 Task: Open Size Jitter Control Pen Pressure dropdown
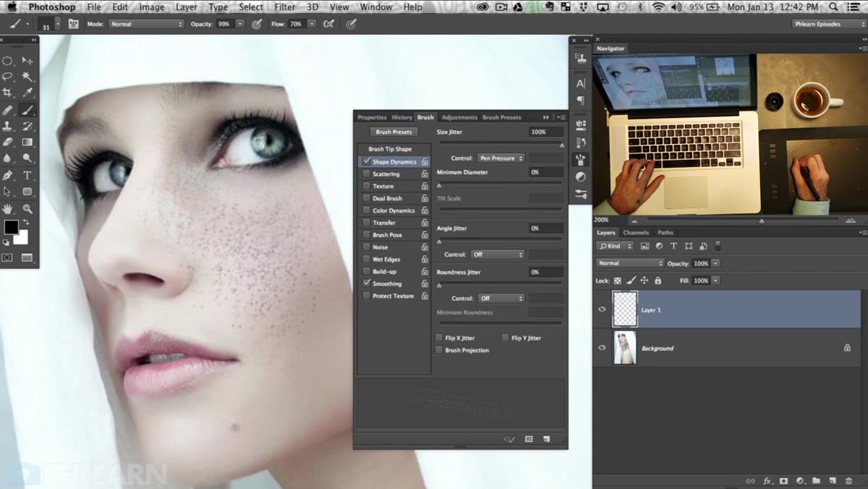point(501,158)
